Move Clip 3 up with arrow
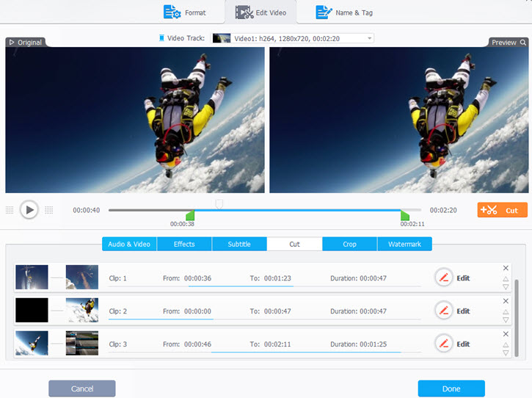Image resolution: width=532 pixels, height=398 pixels. pos(506,344)
